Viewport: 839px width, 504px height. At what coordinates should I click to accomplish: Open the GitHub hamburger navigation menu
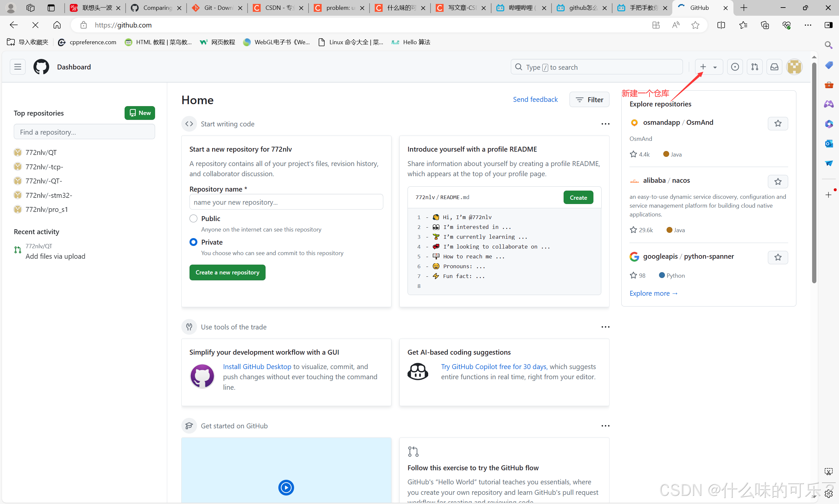click(18, 67)
